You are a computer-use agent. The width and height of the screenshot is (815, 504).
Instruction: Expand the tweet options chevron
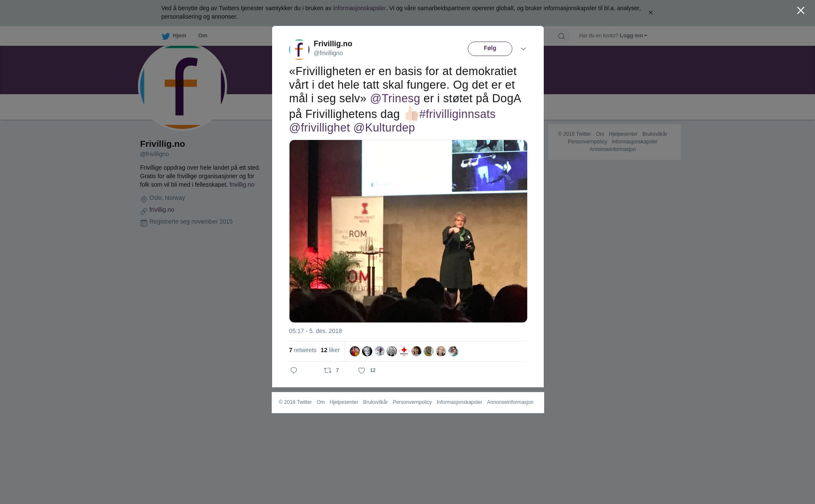click(x=523, y=49)
